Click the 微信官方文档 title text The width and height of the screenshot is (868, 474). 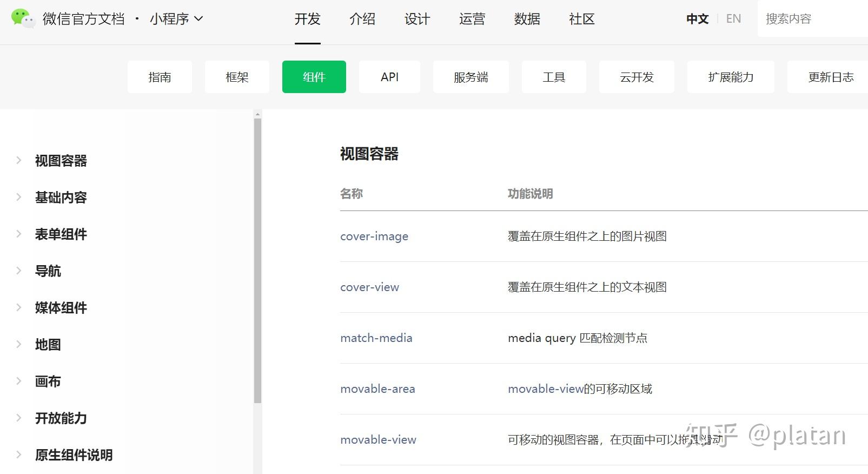tap(84, 19)
